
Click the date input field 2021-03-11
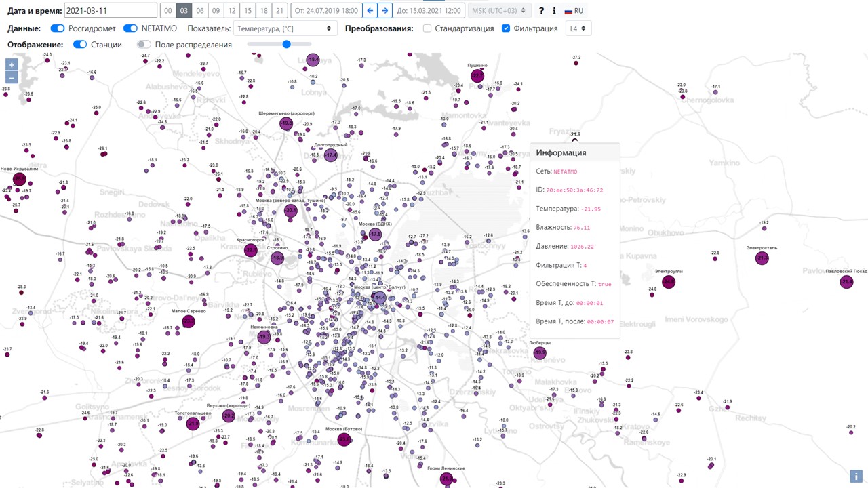click(x=111, y=11)
